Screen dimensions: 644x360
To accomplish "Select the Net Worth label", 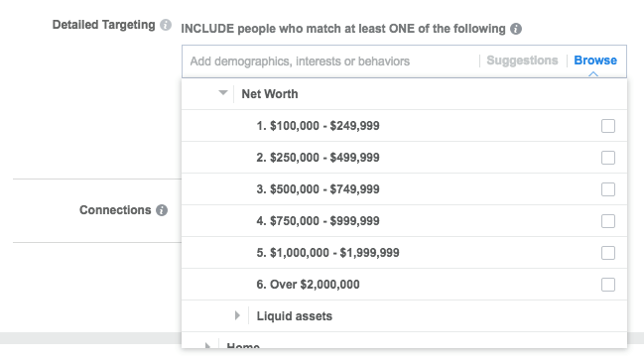I will [270, 94].
